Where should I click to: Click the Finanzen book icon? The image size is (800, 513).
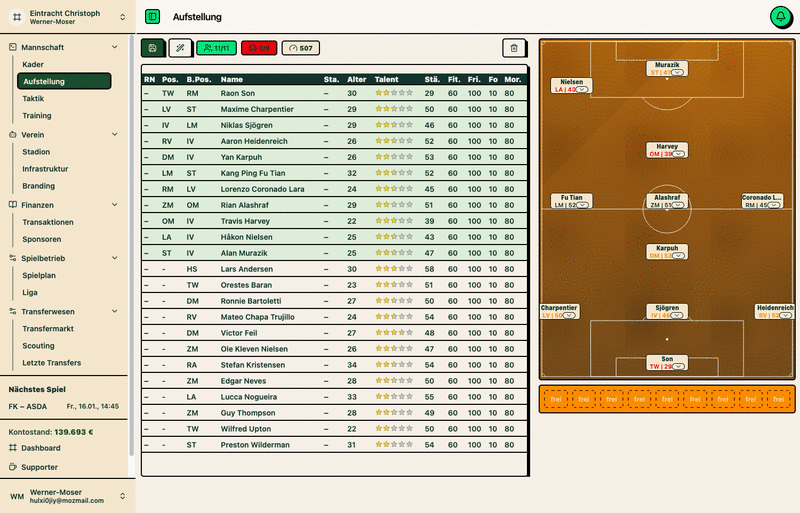coord(13,205)
